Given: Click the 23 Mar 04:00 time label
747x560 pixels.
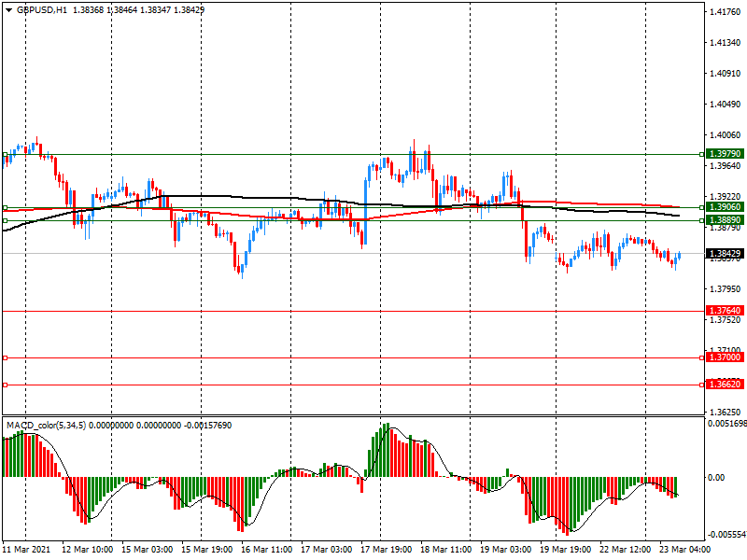Looking at the screenshot, I should tap(686, 551).
